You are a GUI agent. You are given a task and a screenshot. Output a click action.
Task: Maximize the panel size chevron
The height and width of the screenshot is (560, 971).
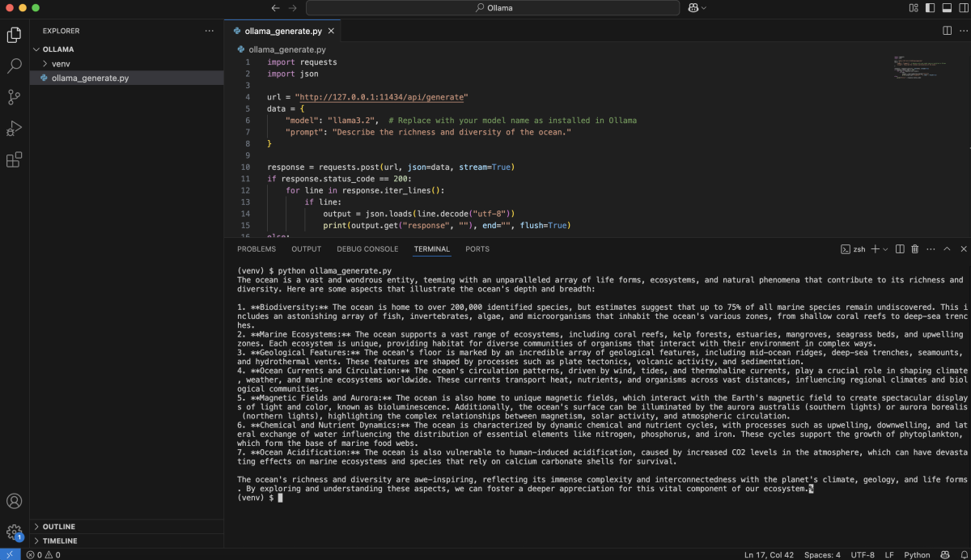tap(947, 249)
